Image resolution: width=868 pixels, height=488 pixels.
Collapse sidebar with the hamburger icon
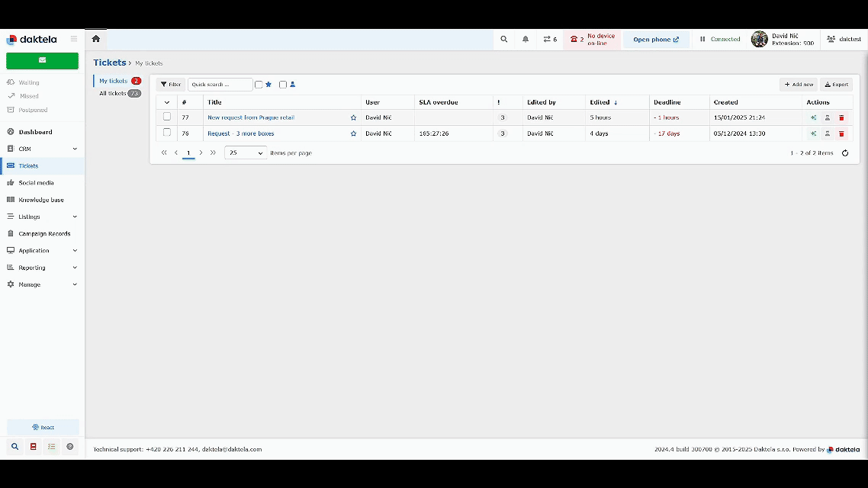(74, 39)
